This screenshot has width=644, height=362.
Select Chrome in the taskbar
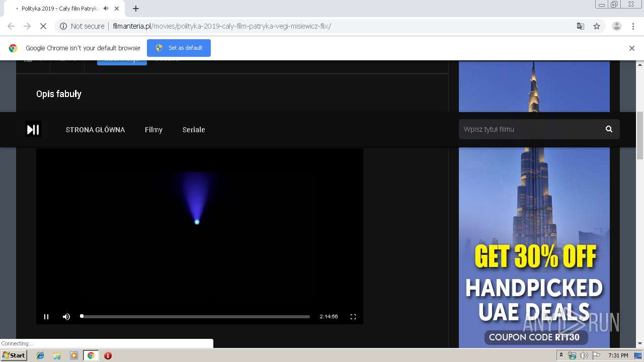[x=91, y=355]
